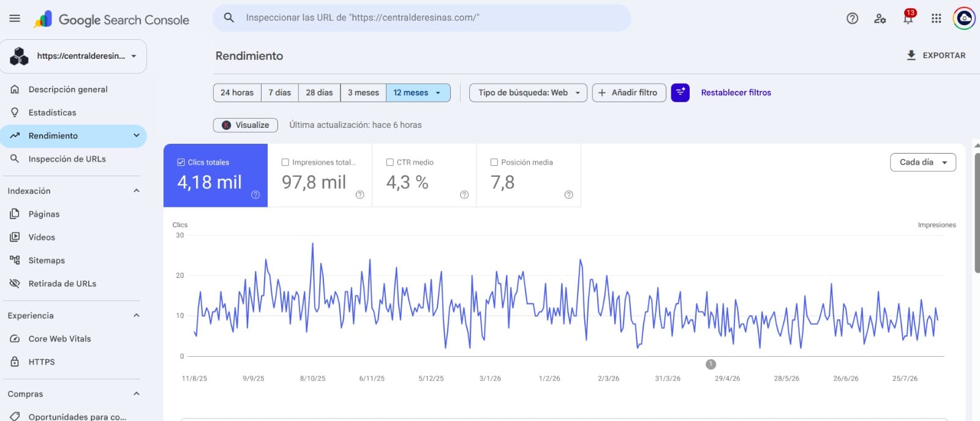
Task: Click the Páginas document icon
Action: tap(15, 214)
